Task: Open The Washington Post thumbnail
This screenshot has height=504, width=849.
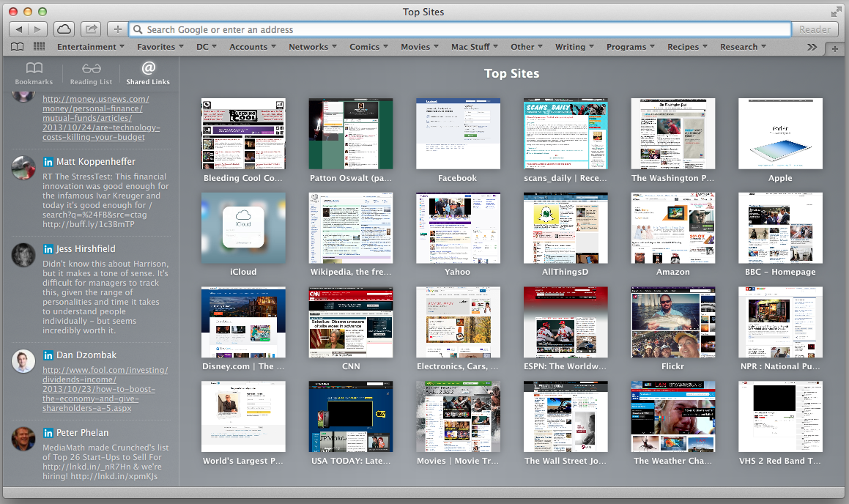Action: (x=673, y=133)
